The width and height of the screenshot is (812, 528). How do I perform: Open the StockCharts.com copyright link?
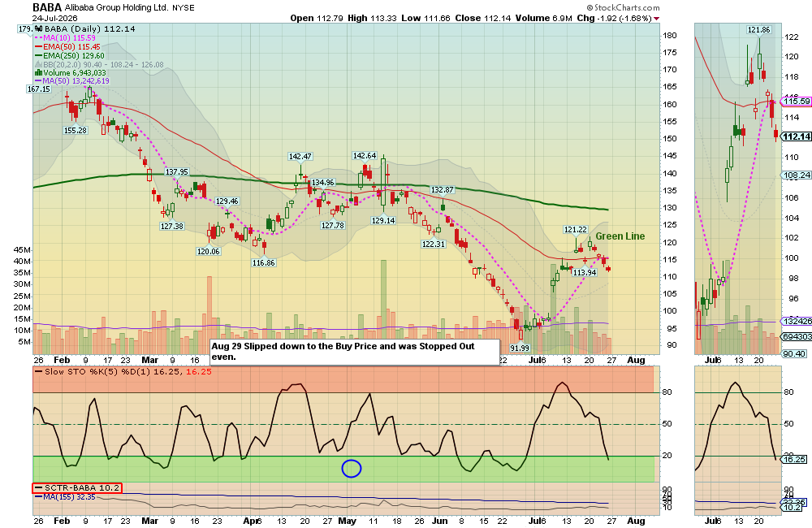[x=623, y=8]
